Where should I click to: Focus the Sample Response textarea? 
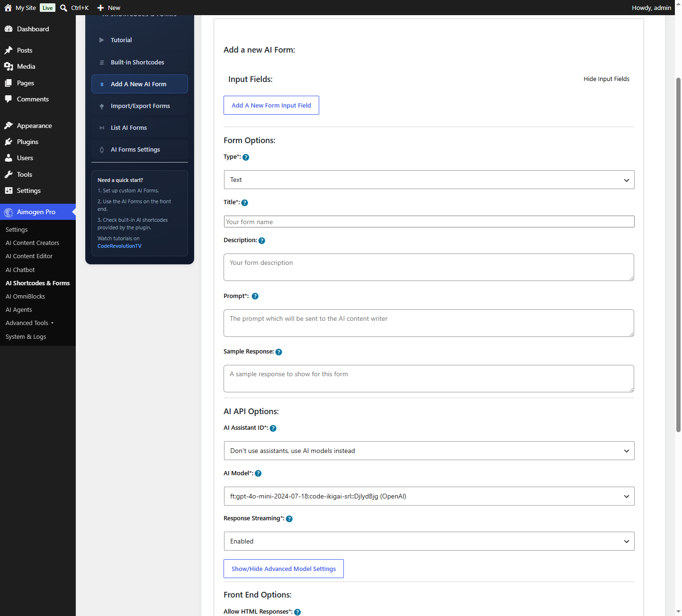[429, 379]
